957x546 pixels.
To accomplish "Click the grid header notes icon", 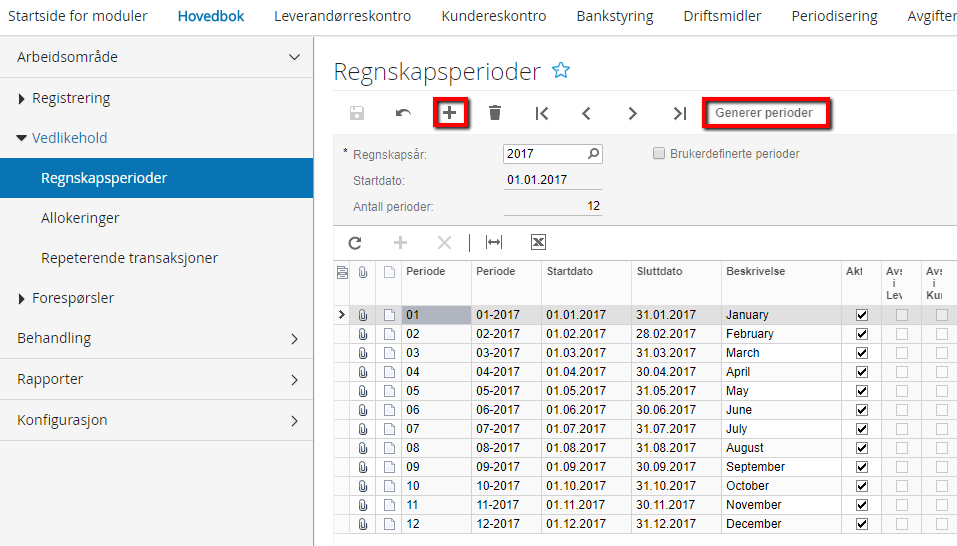I will click(x=389, y=272).
